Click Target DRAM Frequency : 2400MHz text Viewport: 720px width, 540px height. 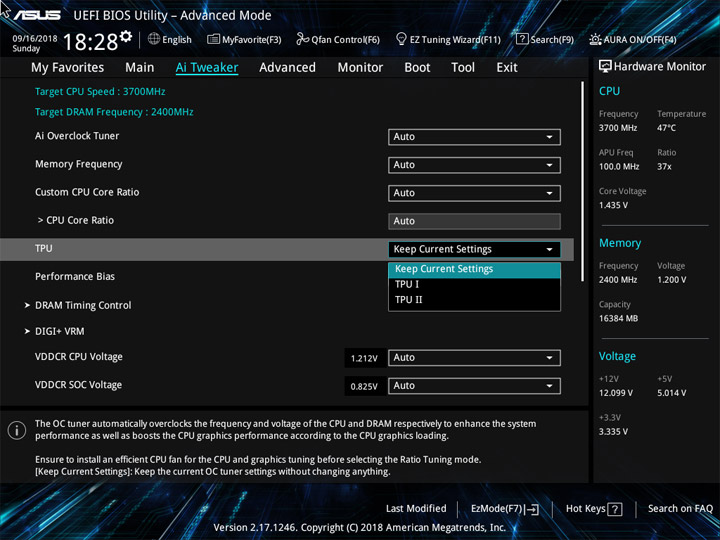(114, 112)
